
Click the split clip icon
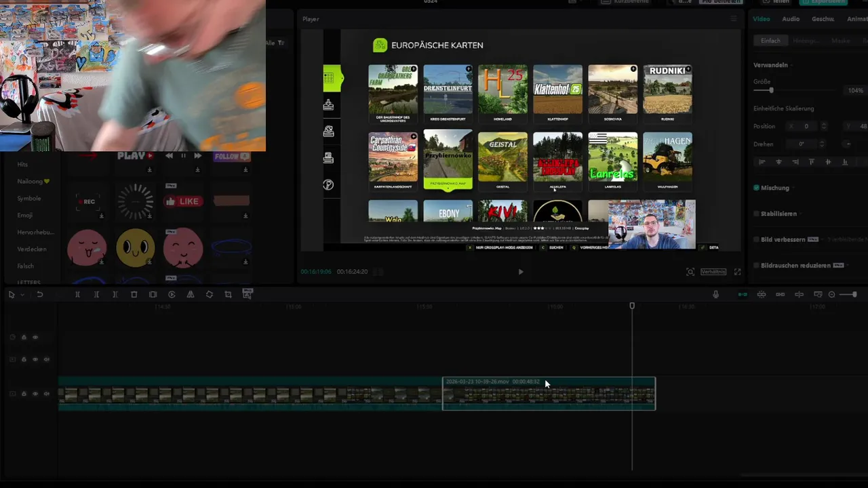pyautogui.click(x=77, y=295)
